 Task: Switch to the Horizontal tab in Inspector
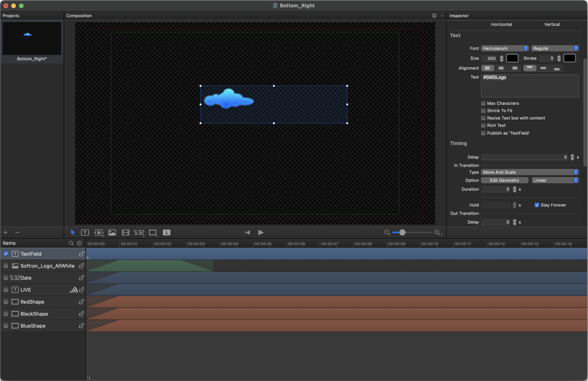pyautogui.click(x=501, y=24)
